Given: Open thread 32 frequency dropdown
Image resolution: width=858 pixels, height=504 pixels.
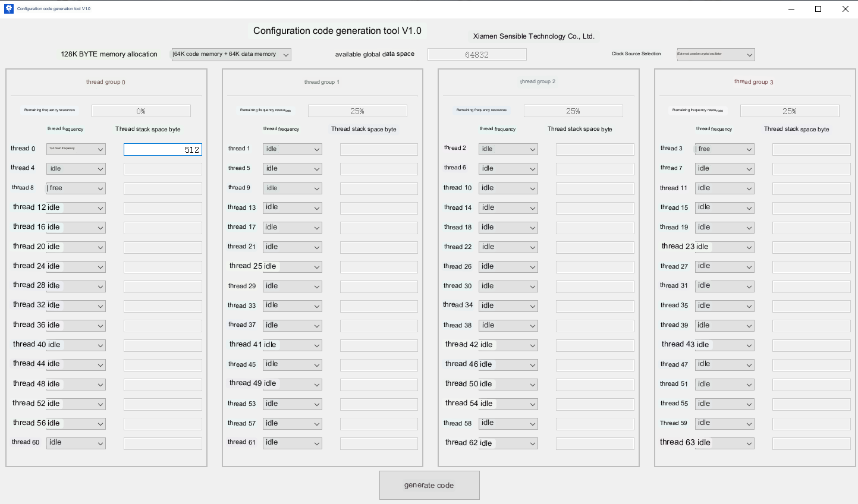Looking at the screenshot, I should (76, 306).
